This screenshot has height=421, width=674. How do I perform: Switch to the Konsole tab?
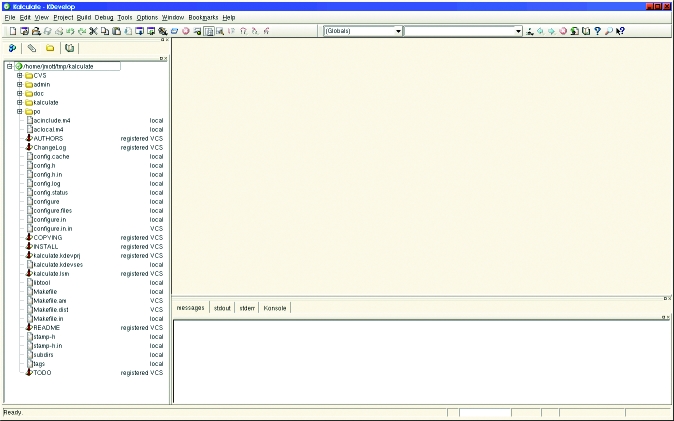(x=275, y=308)
